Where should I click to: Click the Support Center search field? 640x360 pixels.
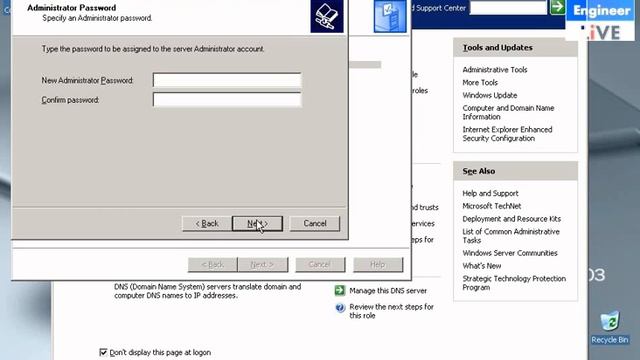(x=508, y=7)
